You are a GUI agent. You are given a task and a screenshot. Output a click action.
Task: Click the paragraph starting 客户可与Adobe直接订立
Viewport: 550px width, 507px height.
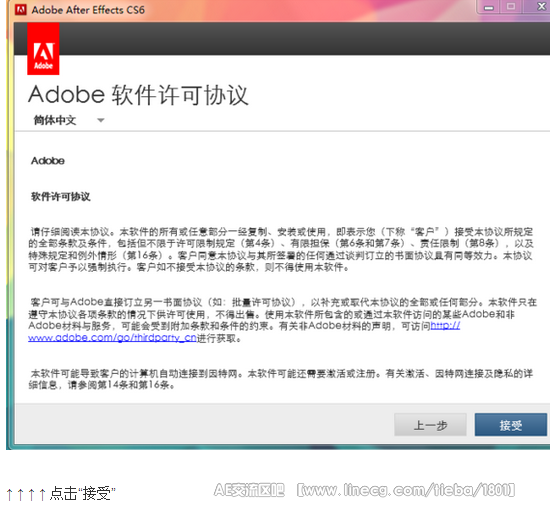tap(282, 320)
